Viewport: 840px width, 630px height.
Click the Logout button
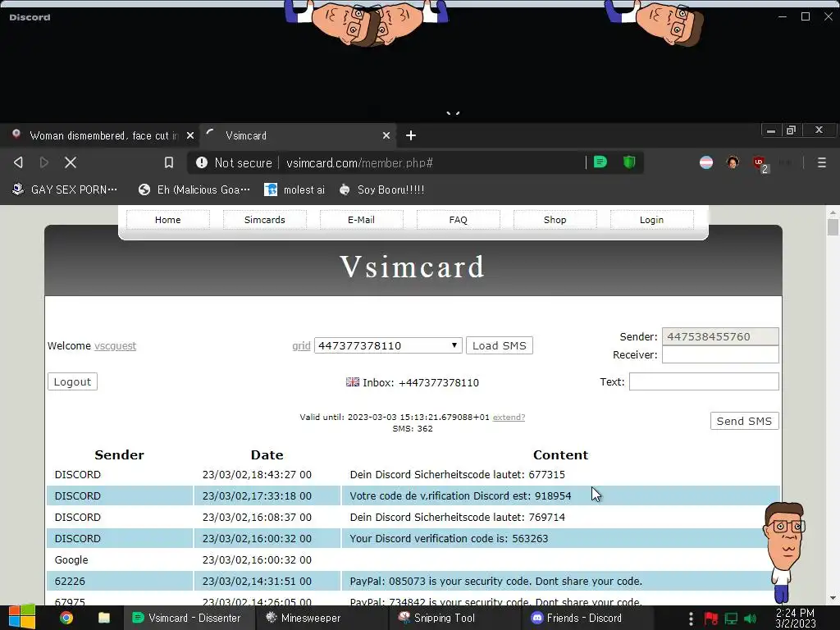pos(72,381)
